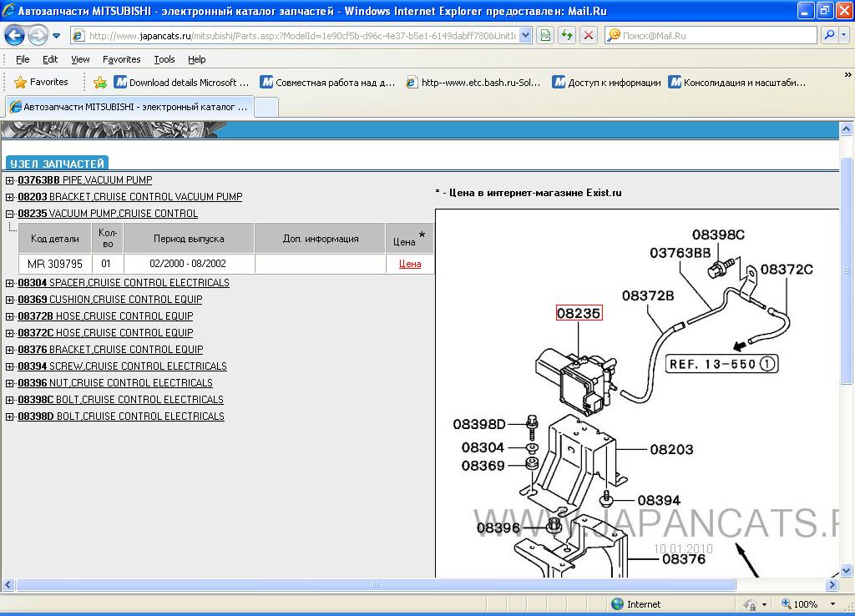
Task: Open the Favorites star button
Action: [41, 83]
